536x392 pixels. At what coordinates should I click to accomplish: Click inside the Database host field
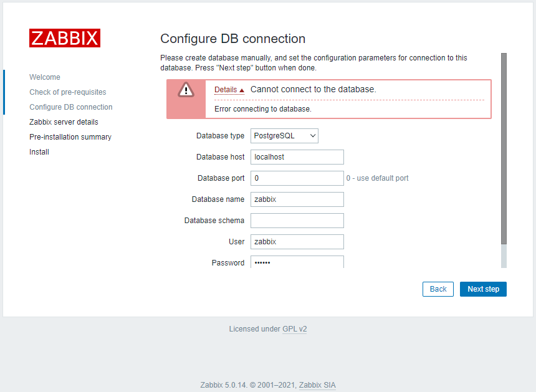(x=297, y=156)
